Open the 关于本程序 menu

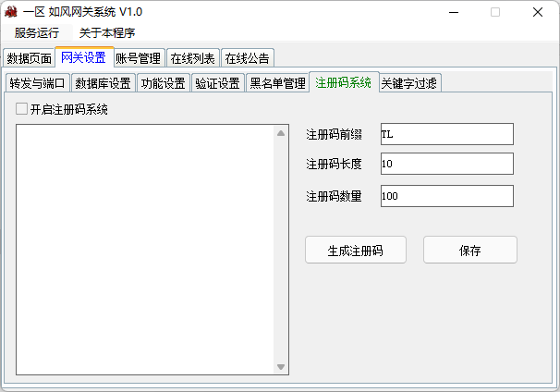[107, 33]
